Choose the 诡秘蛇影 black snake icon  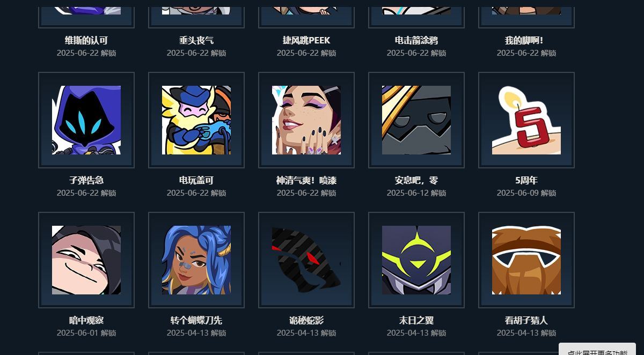(x=306, y=260)
